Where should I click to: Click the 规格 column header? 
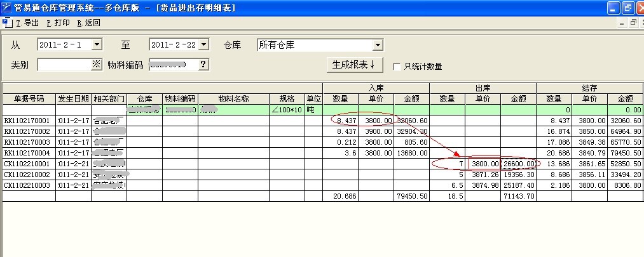287,99
